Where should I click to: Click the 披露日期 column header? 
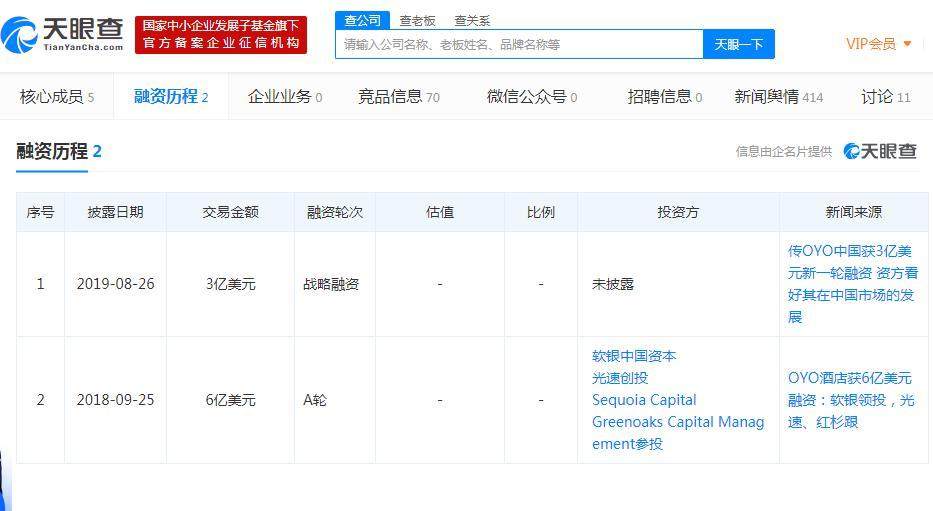tap(115, 212)
